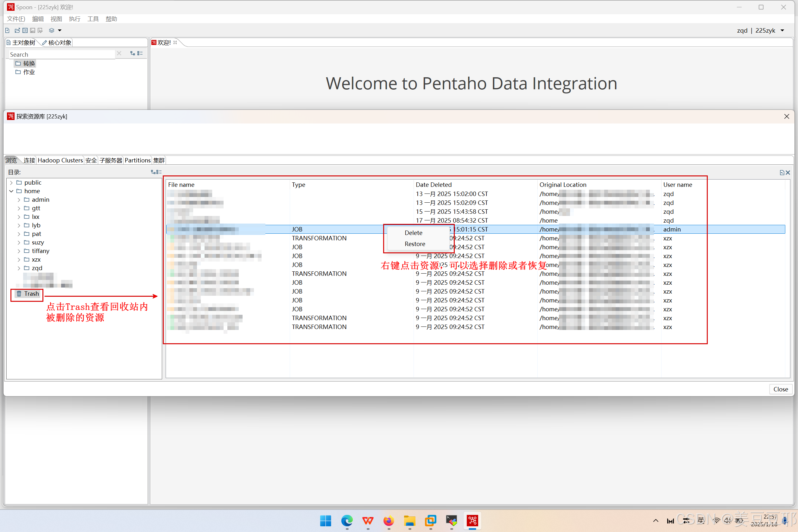
Task: Open the zqd | 225zyk repository dropdown
Action: (x=782, y=30)
